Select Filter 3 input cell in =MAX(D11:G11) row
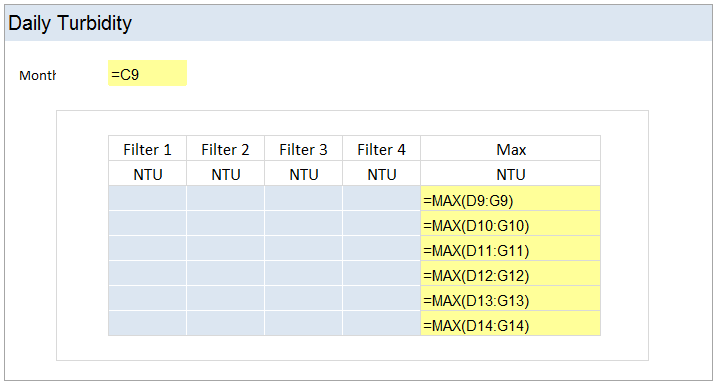Screen dimensions: 717x384 click(304, 248)
